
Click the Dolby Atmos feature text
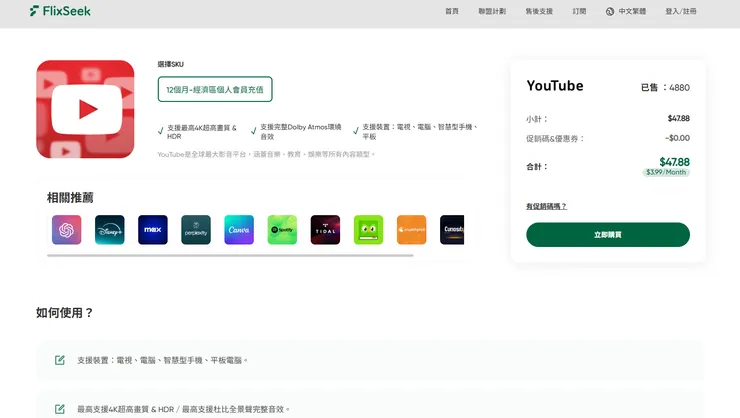click(301, 132)
